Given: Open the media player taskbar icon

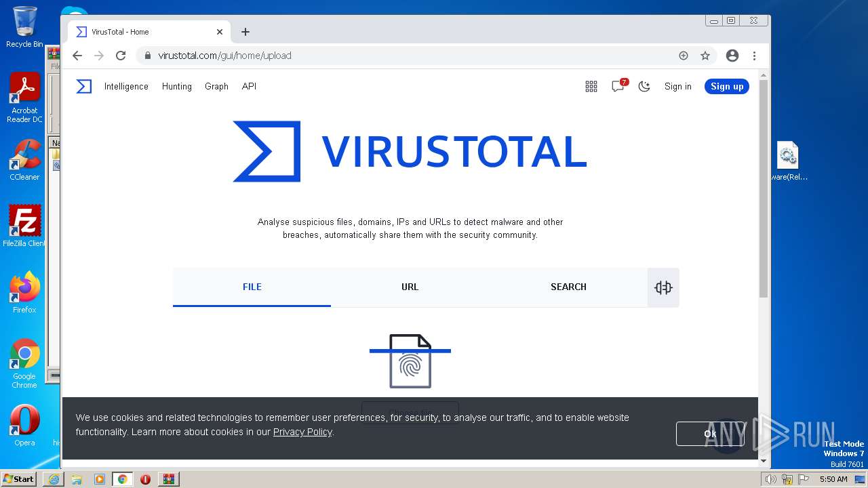Looking at the screenshot, I should coord(100,479).
